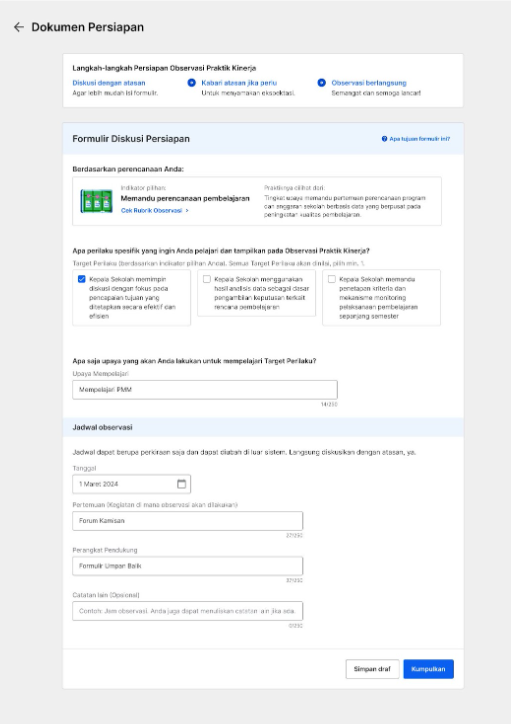511x724 pixels.
Task: Check 'Kepala Sekolah menggunakan hasil analisis data' option
Action: (x=207, y=279)
